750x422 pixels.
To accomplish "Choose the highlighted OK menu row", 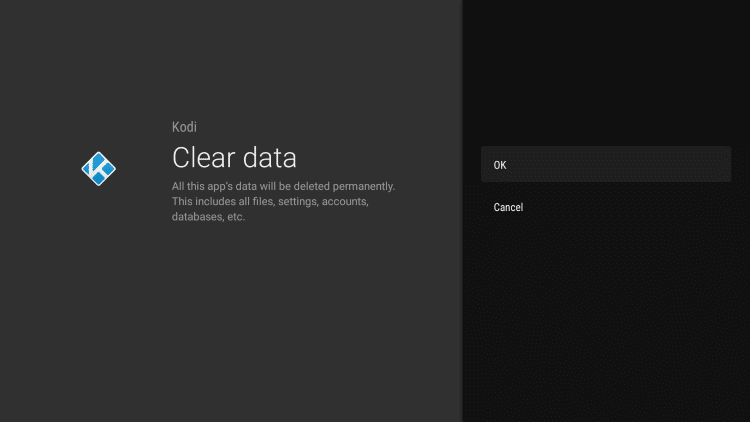I will pyautogui.click(x=606, y=164).
